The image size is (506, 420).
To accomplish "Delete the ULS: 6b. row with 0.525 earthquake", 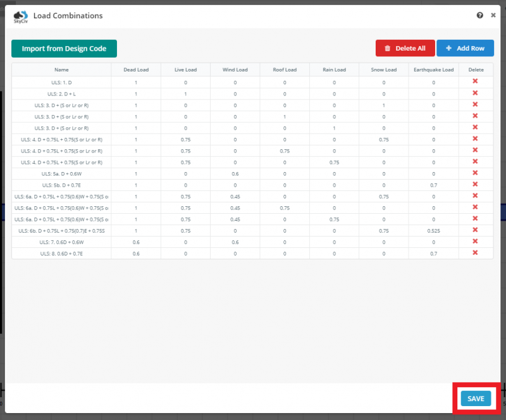I will (x=475, y=230).
